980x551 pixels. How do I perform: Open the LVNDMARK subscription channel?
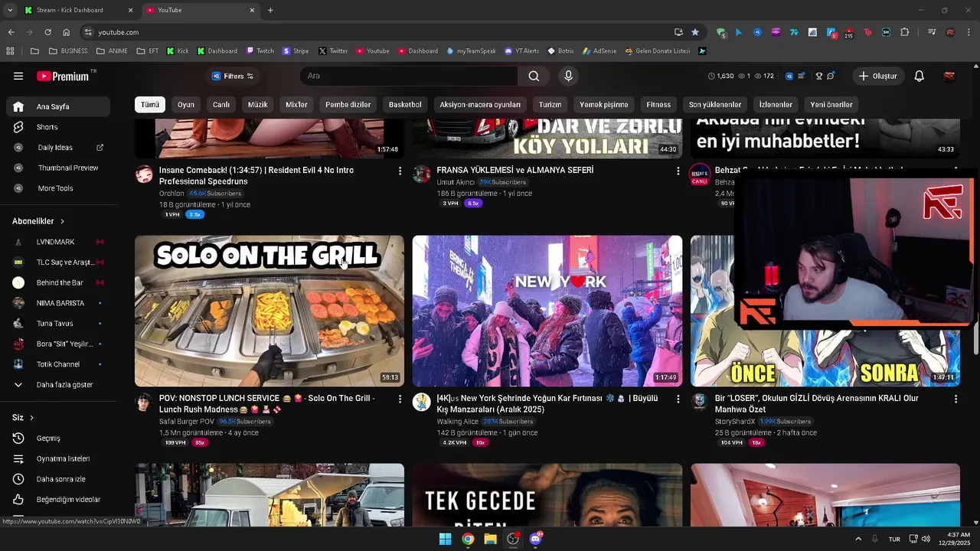coord(58,242)
